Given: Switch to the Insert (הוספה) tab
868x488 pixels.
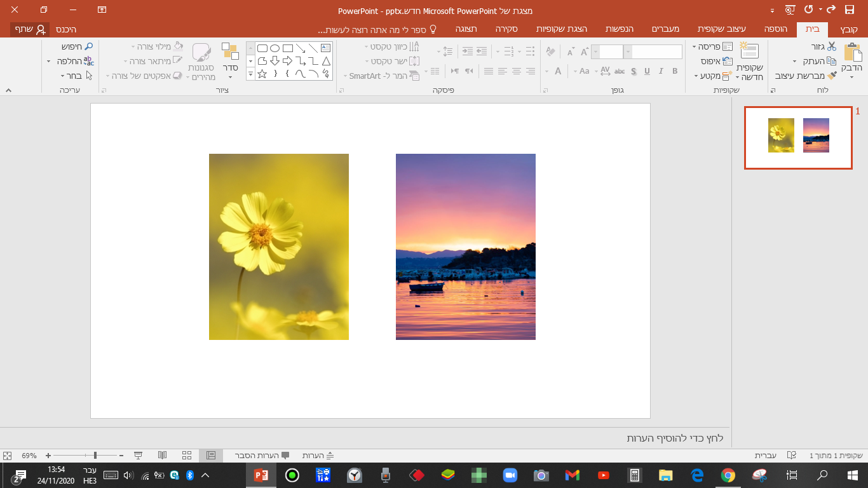Looking at the screenshot, I should (x=776, y=29).
